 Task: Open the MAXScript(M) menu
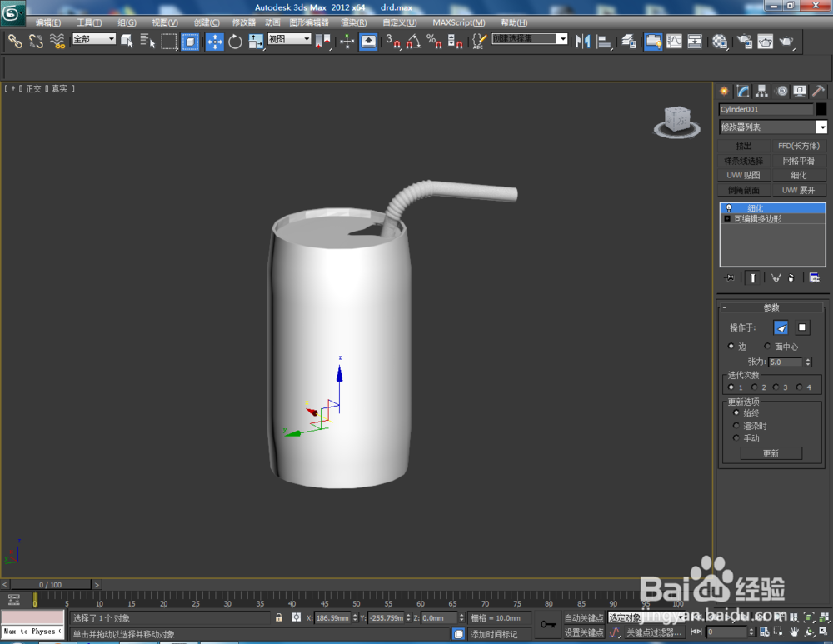(x=458, y=22)
